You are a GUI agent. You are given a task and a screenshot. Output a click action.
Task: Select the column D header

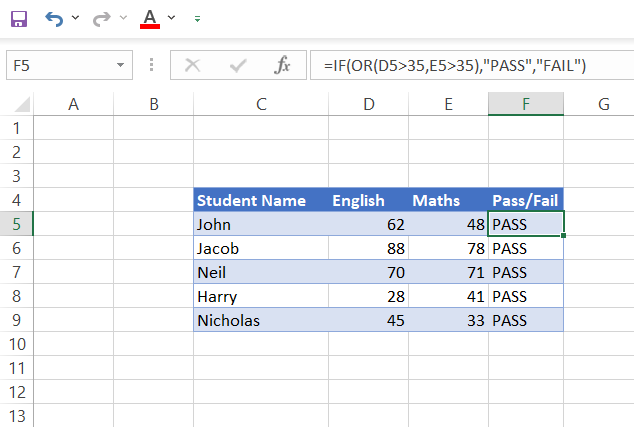tap(369, 104)
